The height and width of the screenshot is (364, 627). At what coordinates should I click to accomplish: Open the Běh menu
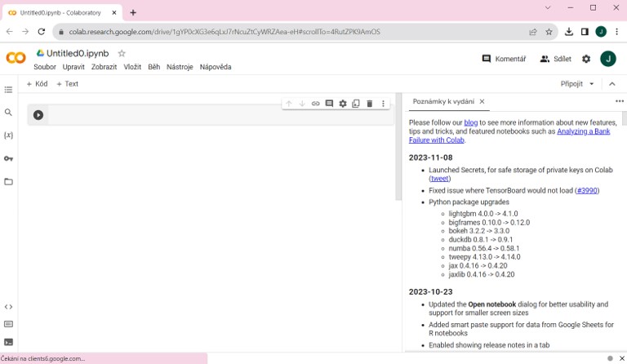coord(154,67)
